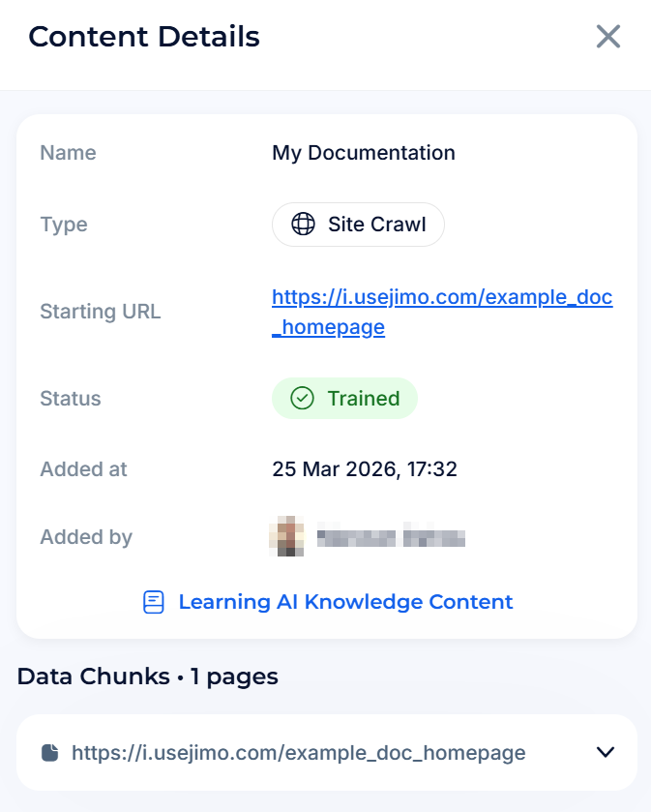The width and height of the screenshot is (651, 812).
Task: Open Learning AI Knowledge Content link
Action: click(345, 602)
